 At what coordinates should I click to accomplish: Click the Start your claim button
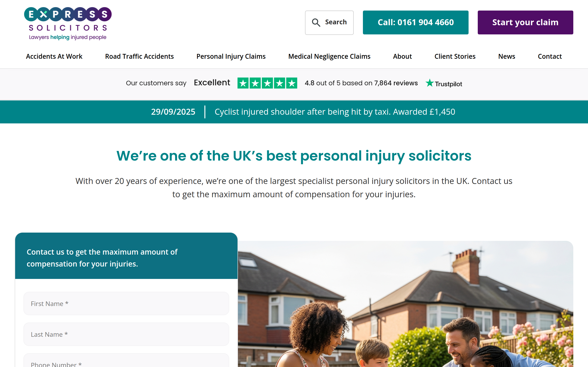tap(525, 22)
